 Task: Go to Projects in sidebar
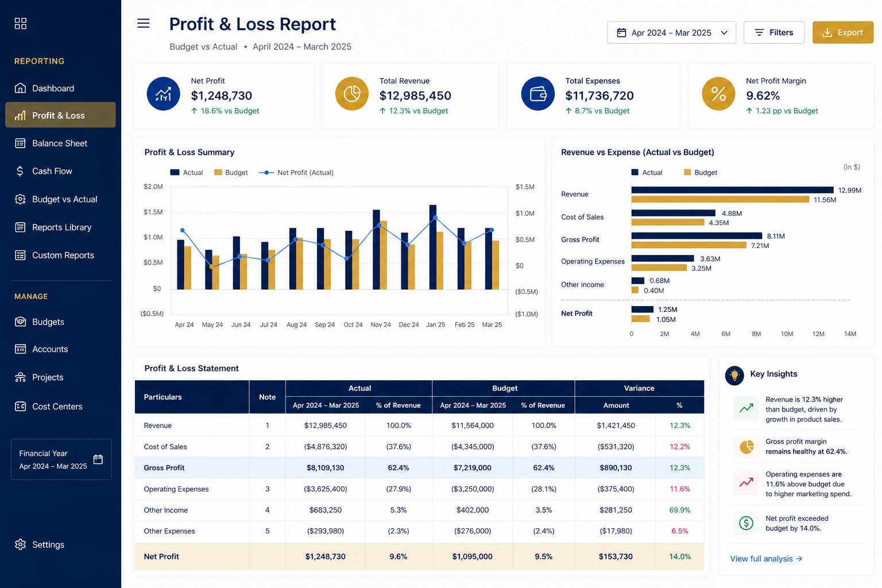pos(60,377)
